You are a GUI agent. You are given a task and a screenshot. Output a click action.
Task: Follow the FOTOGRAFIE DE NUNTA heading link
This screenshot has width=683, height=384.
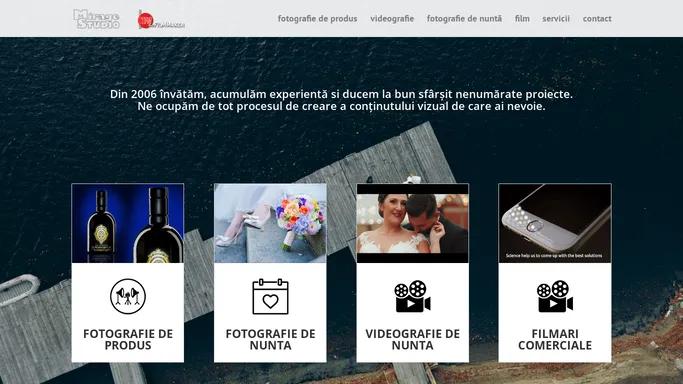pos(270,340)
